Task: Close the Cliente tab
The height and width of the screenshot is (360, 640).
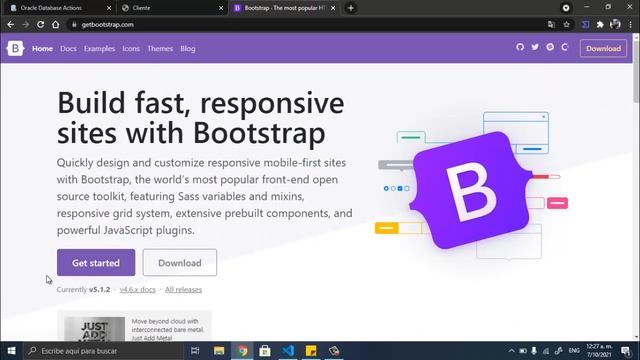Action: click(x=221, y=8)
